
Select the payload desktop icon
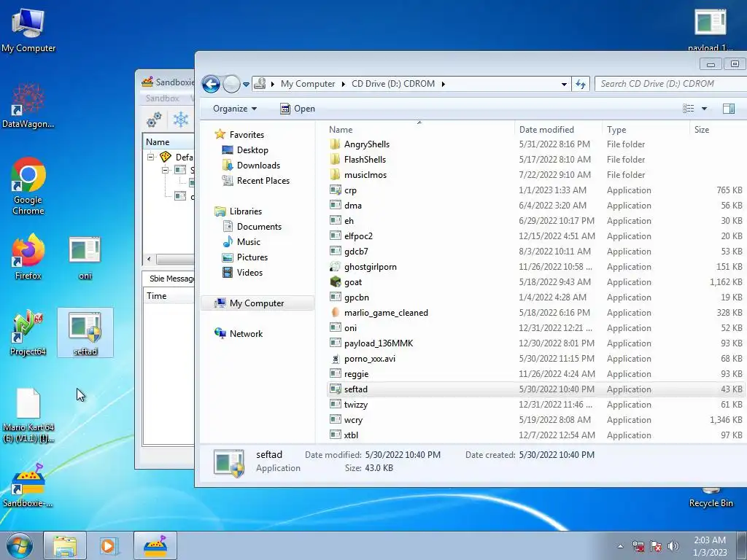point(710,28)
